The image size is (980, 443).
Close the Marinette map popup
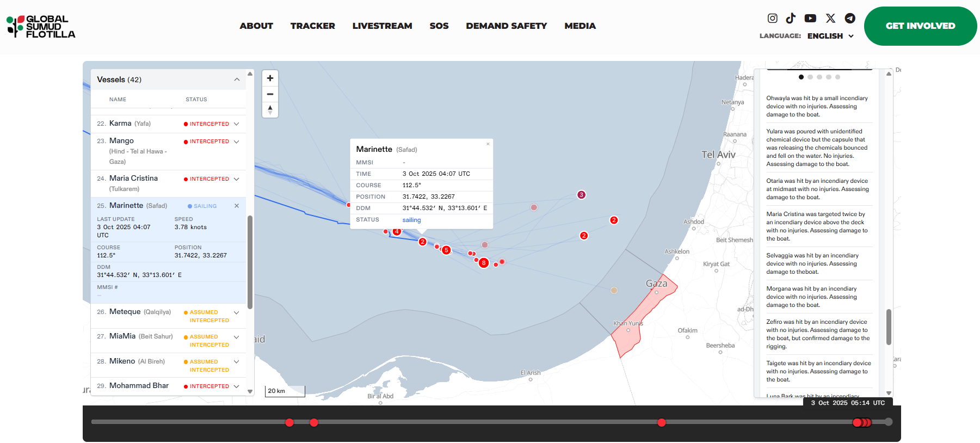tap(488, 144)
